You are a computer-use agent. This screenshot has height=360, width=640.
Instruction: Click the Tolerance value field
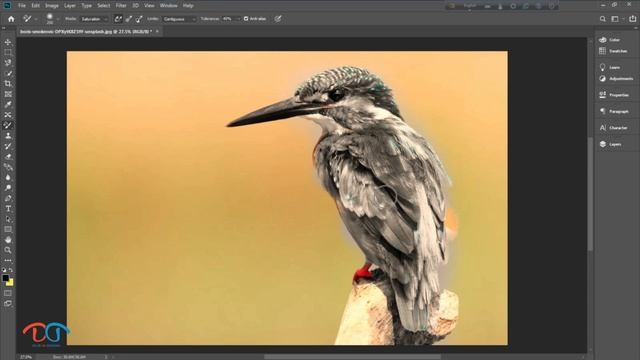[228, 19]
